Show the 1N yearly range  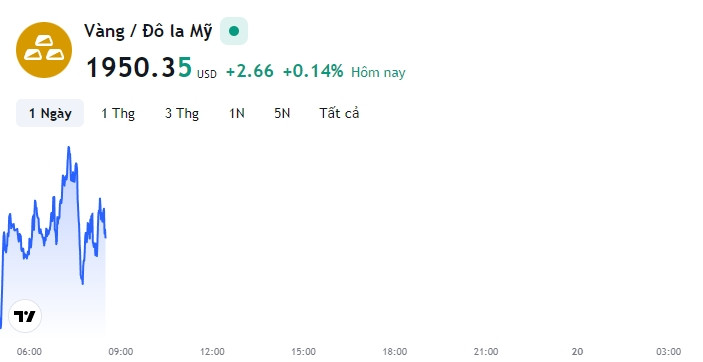237,113
